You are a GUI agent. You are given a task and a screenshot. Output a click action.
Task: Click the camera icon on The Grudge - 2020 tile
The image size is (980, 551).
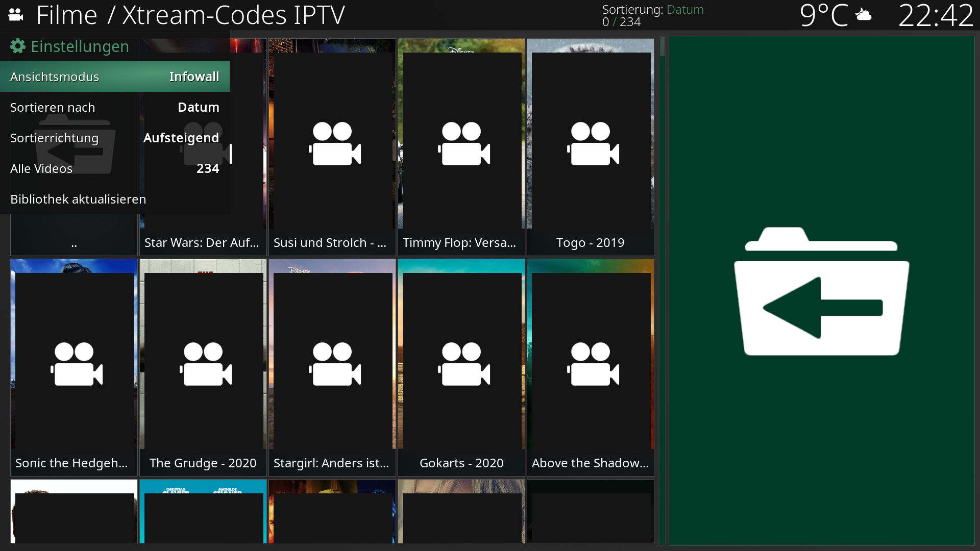coord(206,364)
